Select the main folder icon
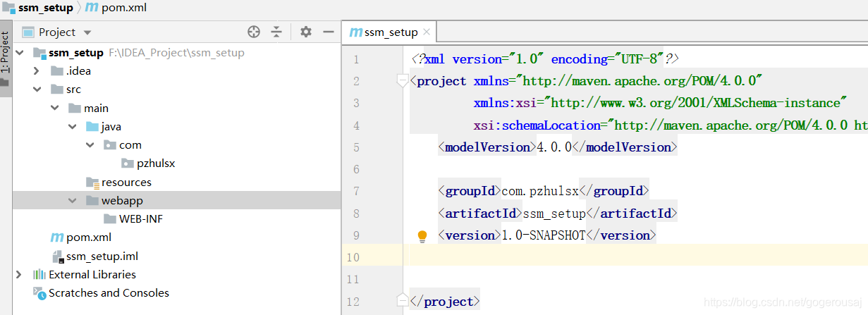 (x=74, y=109)
